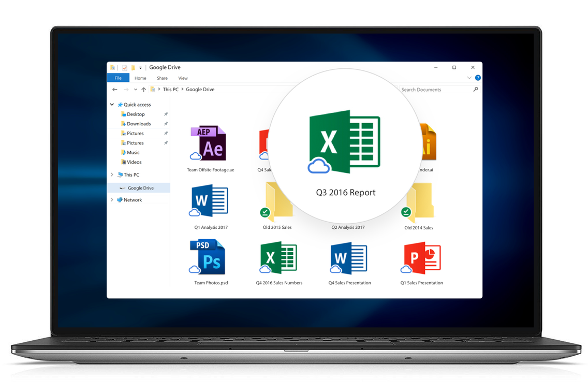
Task: Click the new folder icon in title bar
Action: pos(133,67)
